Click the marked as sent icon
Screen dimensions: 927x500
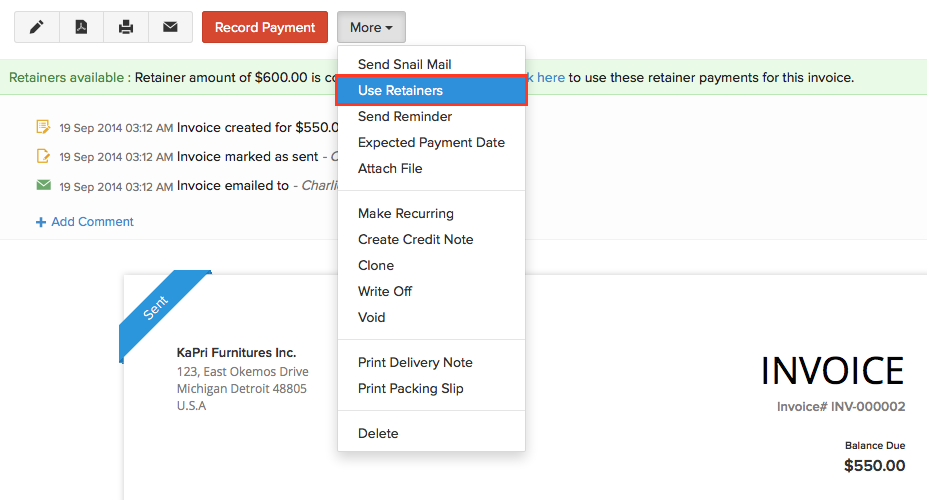43,156
